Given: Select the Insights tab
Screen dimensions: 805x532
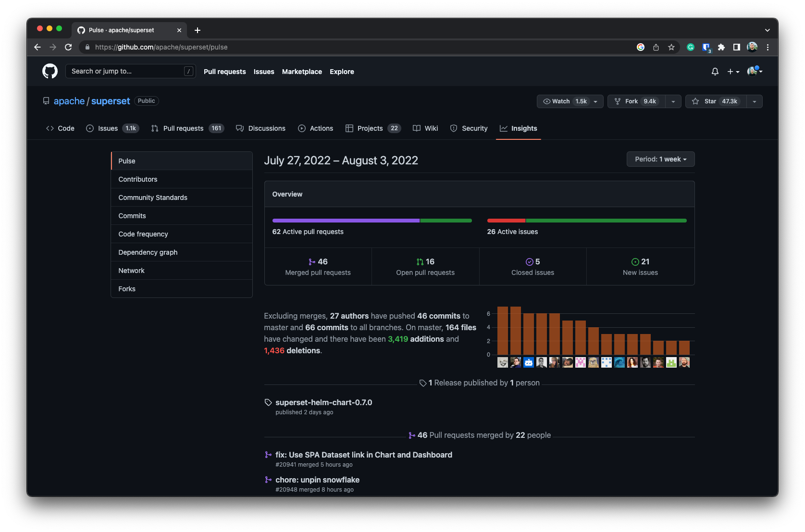Looking at the screenshot, I should click(519, 128).
